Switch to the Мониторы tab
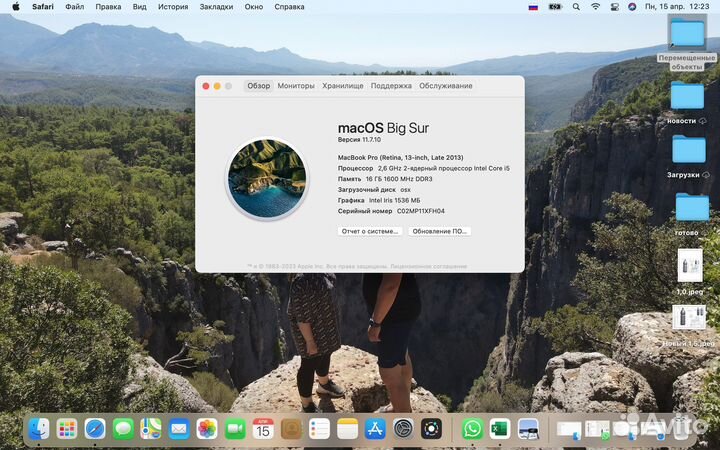 296,86
